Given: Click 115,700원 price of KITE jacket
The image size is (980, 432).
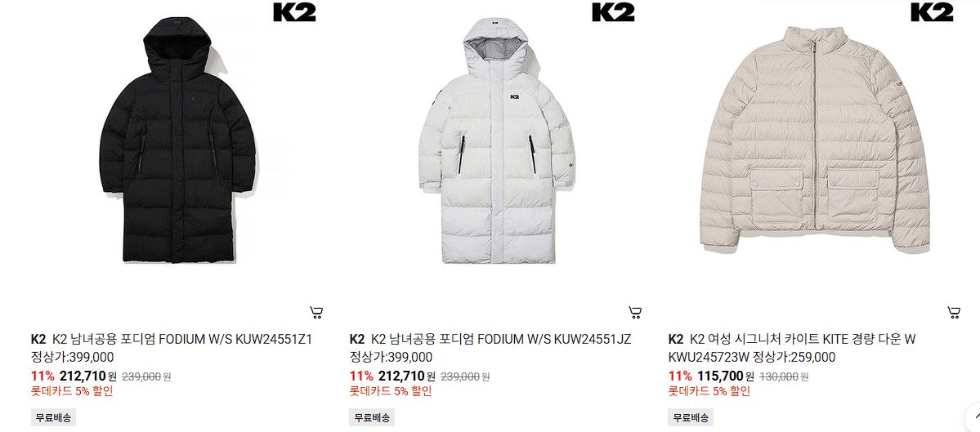Looking at the screenshot, I should [x=726, y=376].
